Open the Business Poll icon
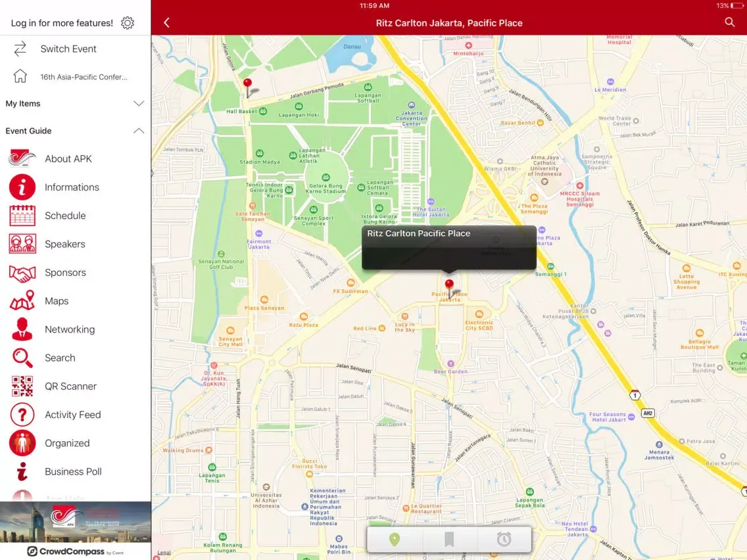Viewport: 747px width, 560px height. tap(22, 471)
